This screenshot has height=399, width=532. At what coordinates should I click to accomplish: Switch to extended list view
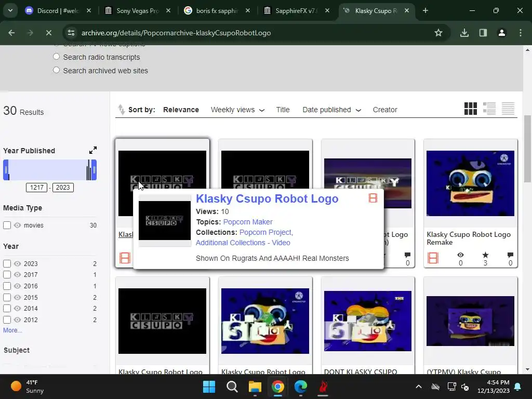click(489, 109)
